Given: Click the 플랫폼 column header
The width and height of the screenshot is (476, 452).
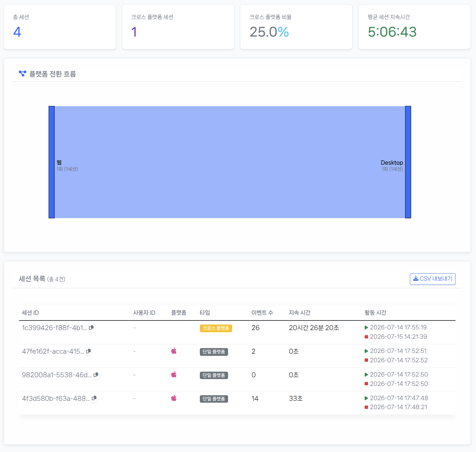Looking at the screenshot, I should pos(179,313).
